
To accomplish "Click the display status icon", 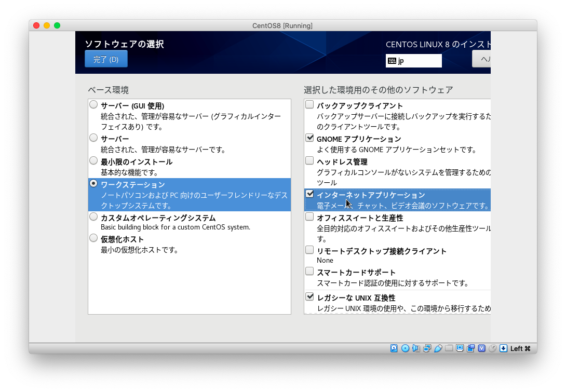I will tap(460, 348).
